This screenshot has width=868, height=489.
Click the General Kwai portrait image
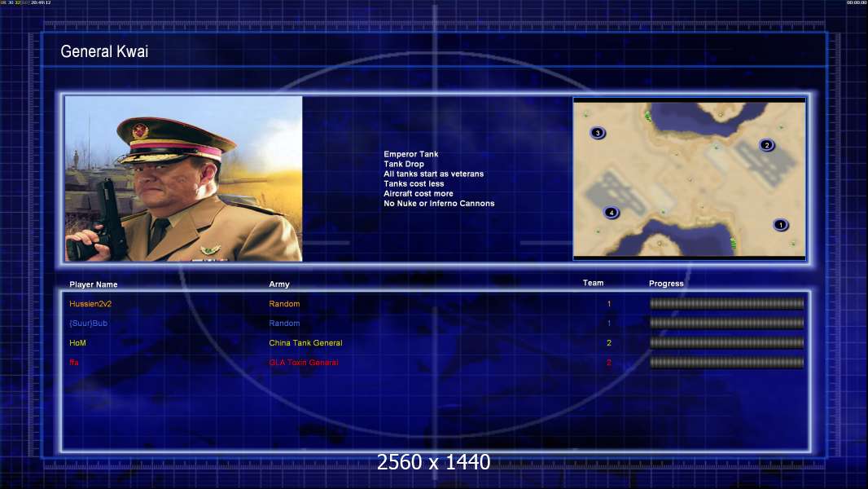[184, 178]
